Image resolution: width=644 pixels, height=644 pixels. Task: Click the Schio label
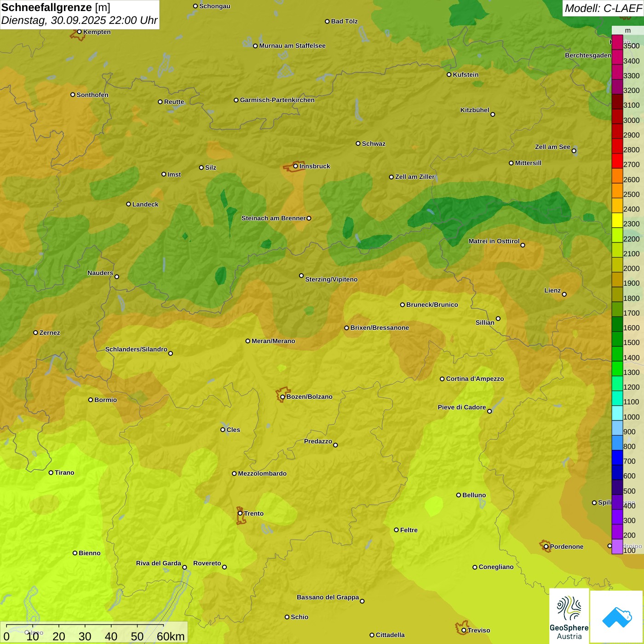click(299, 617)
